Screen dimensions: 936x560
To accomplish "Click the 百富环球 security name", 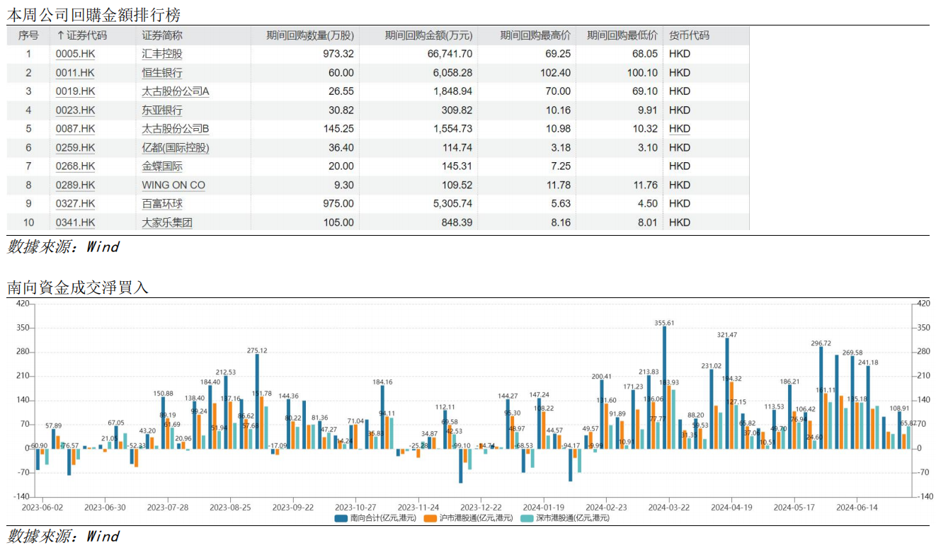I will click(x=162, y=204).
